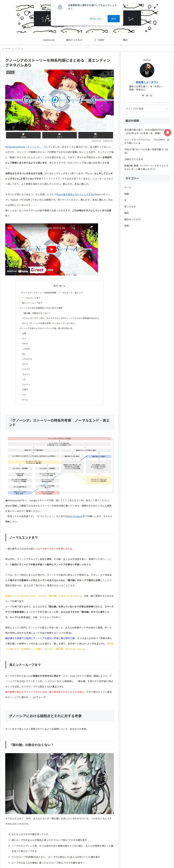Jump to 真エンド〜ループまで in contents
This screenshot has height=868, width=174.
[32, 303]
